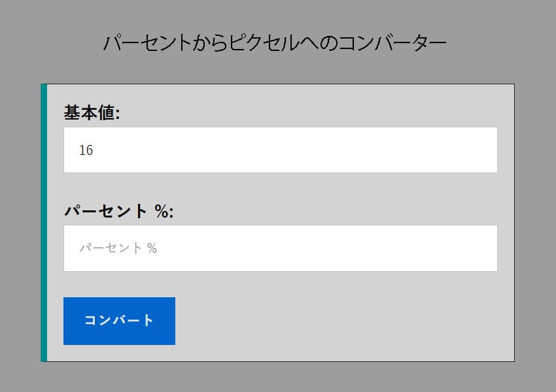Focus the 基本値 input field

280,150
